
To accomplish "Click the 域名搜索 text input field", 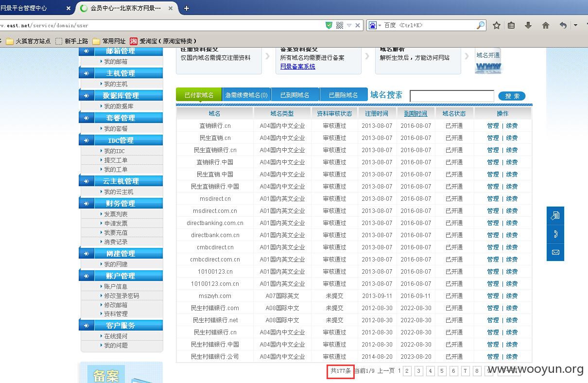I will pyautogui.click(x=452, y=96).
